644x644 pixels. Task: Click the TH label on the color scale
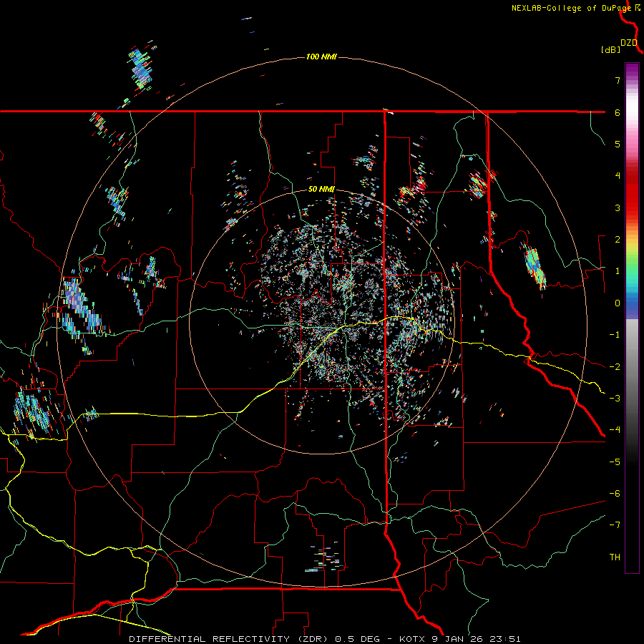click(x=615, y=557)
